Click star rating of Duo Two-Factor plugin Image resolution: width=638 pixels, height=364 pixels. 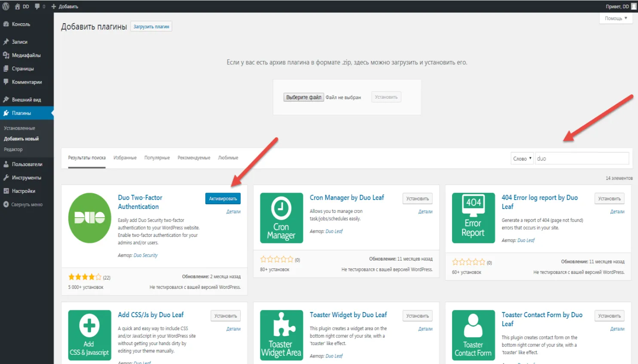pos(85,277)
